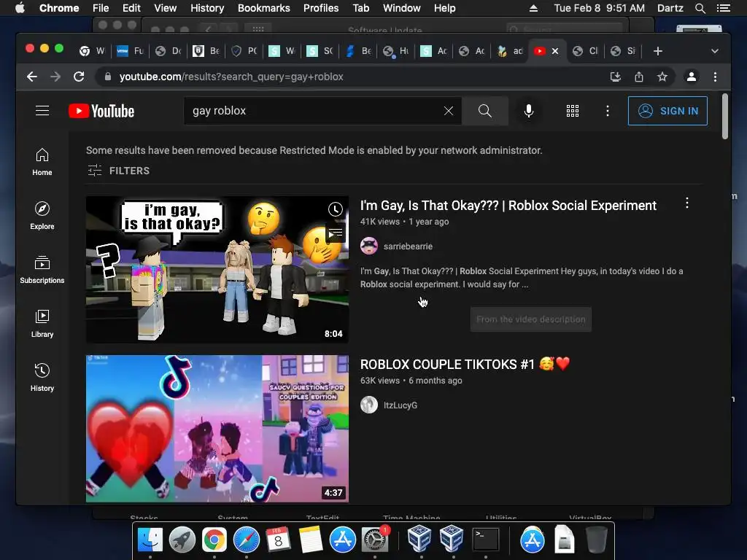Expand the tab search chevron
Image resolution: width=747 pixels, height=560 pixels.
click(715, 51)
